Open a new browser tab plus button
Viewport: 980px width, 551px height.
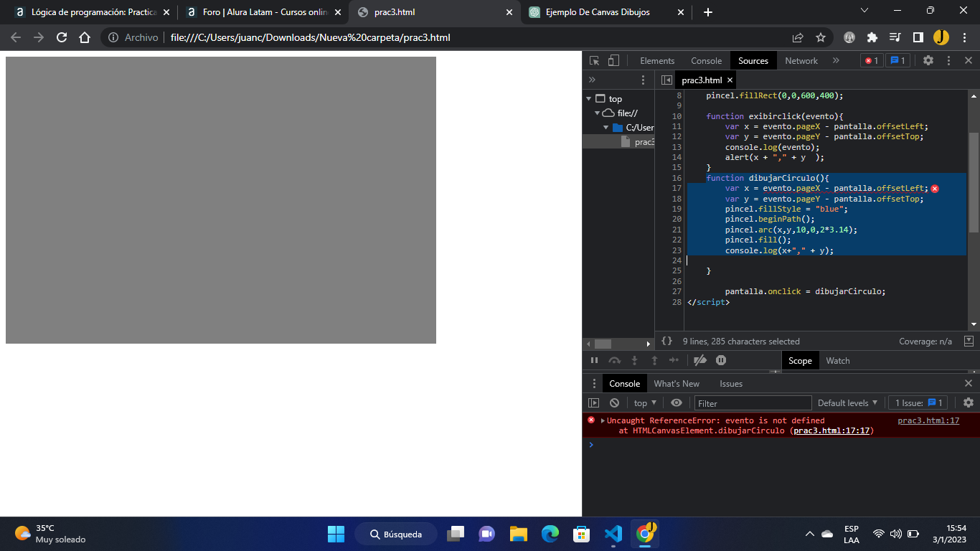(708, 12)
